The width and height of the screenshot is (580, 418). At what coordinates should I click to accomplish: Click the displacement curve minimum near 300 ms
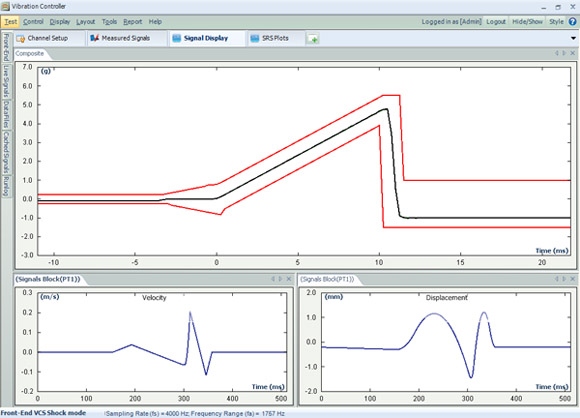click(x=471, y=377)
